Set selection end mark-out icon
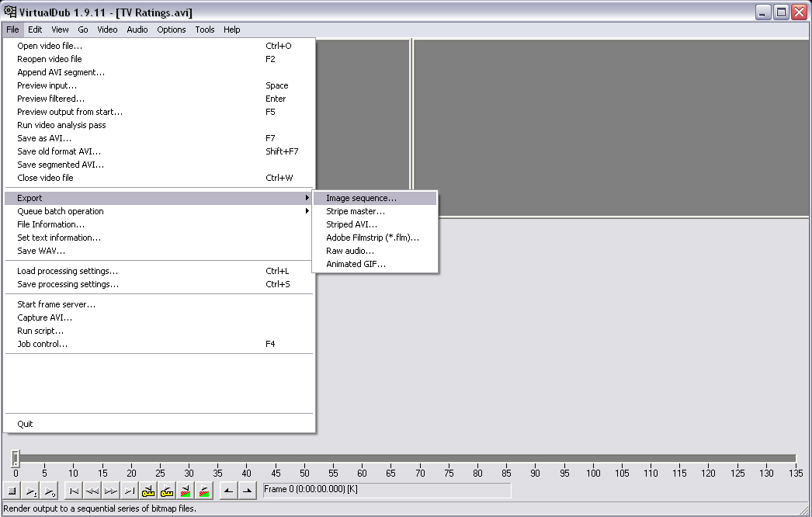812x517 pixels. pos(246,491)
